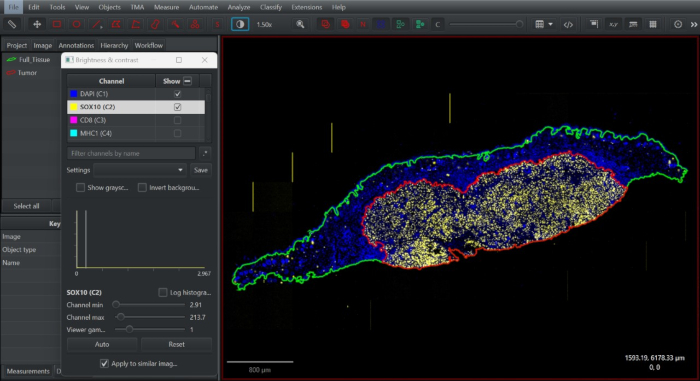Screen dimensions: 700x381
Task: Toggle the scalebar display icon
Action: pos(633,24)
